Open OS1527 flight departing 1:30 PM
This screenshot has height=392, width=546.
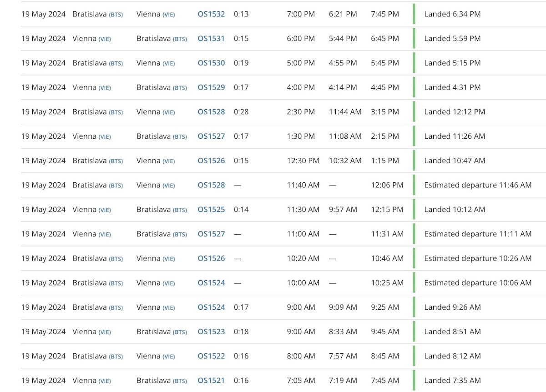211,136
